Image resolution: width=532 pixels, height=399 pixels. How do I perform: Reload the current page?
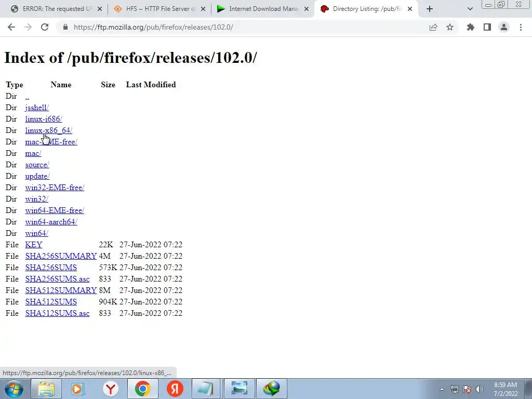[x=45, y=27]
